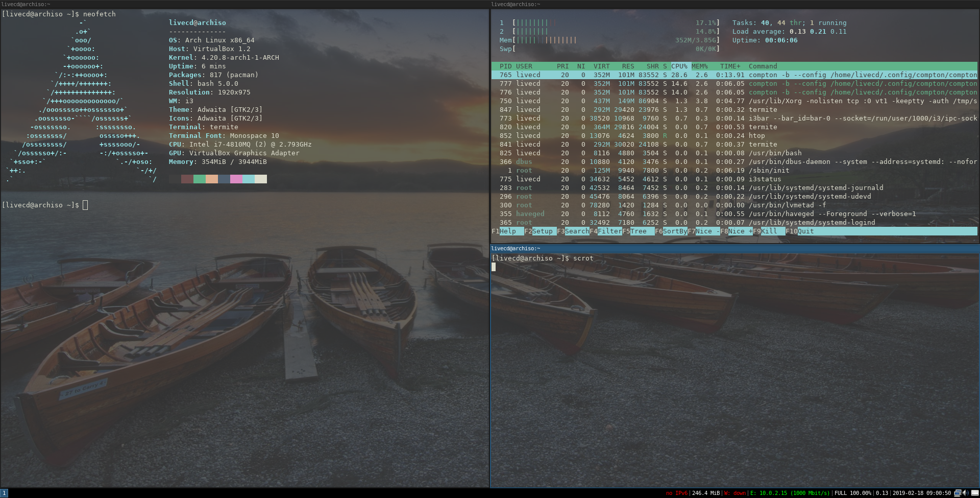This screenshot has width=980, height=498.
Task: Click 'livecd@archiso' neofetch heading
Action: pyautogui.click(x=198, y=23)
